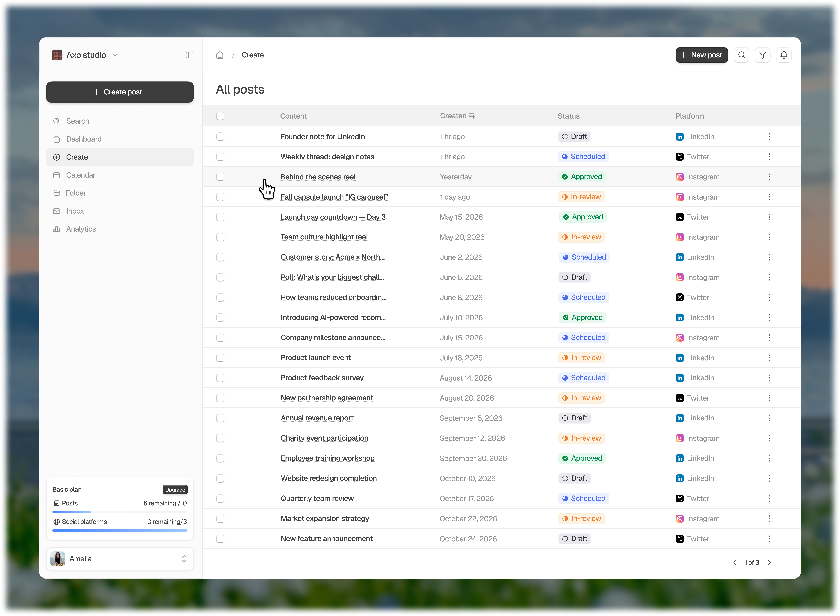Check the Founder note for LinkedIn row

pos(220,137)
